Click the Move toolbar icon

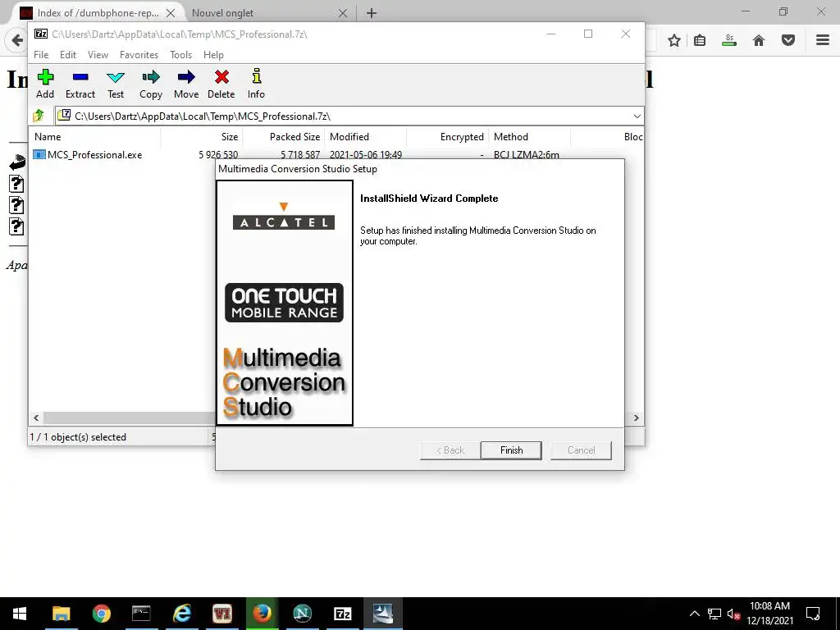click(x=186, y=78)
